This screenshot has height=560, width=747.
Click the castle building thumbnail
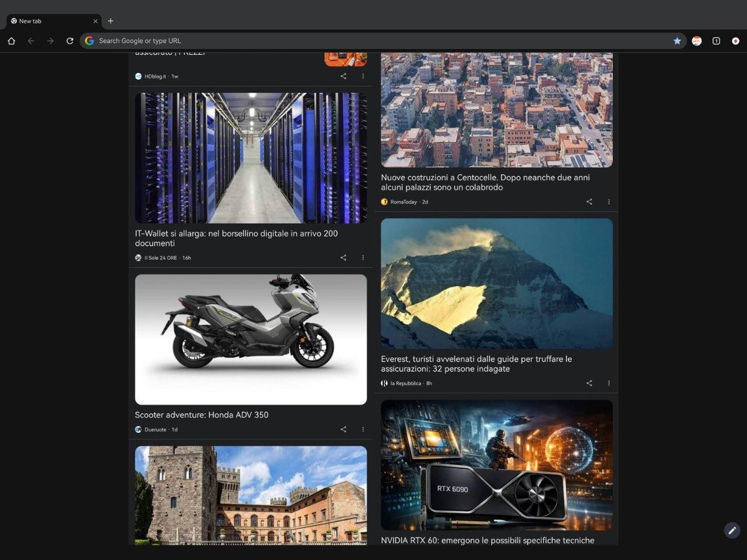(x=251, y=495)
